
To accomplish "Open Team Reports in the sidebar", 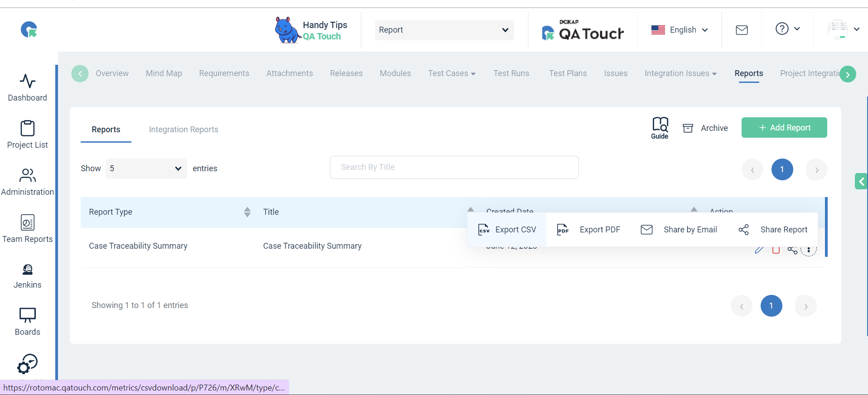I will 28,229.
